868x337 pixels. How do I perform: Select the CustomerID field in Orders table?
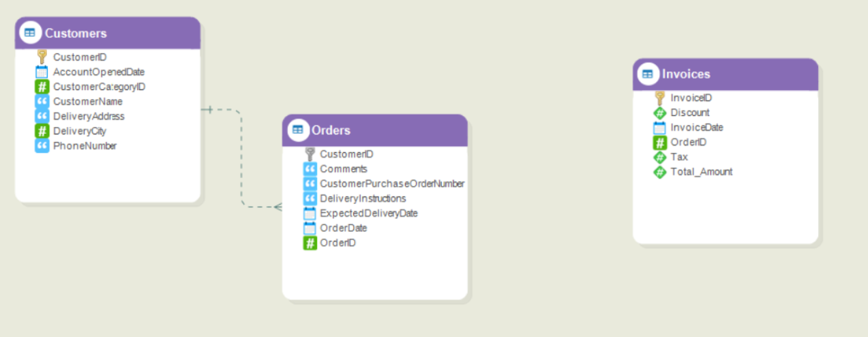[x=346, y=154]
